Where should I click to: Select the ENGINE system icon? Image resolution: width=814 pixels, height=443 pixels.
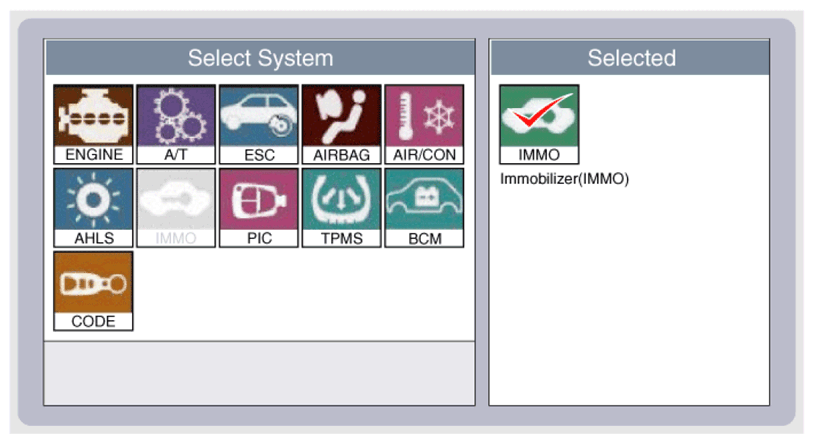(93, 125)
